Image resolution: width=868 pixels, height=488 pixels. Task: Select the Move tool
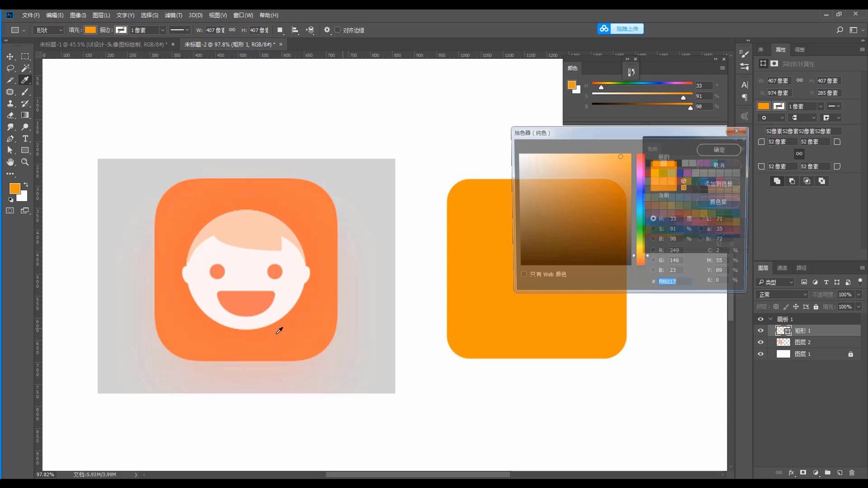point(10,56)
